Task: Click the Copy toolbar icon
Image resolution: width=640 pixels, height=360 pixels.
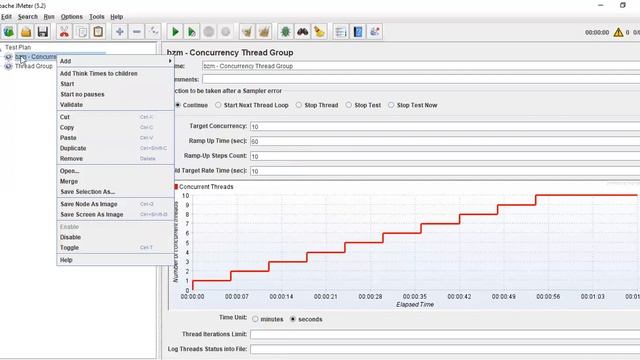Action: [x=82, y=31]
